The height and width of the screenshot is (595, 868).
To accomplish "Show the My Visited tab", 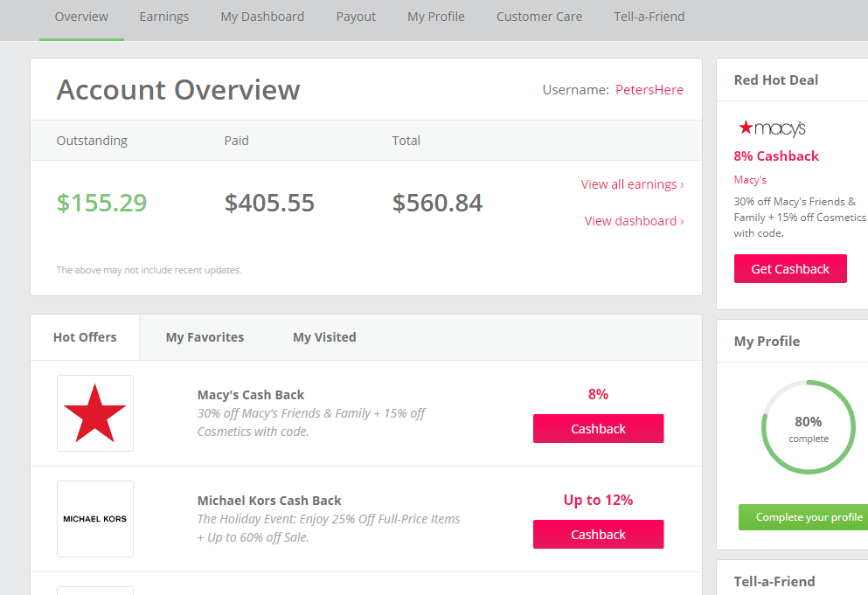I will tap(324, 337).
